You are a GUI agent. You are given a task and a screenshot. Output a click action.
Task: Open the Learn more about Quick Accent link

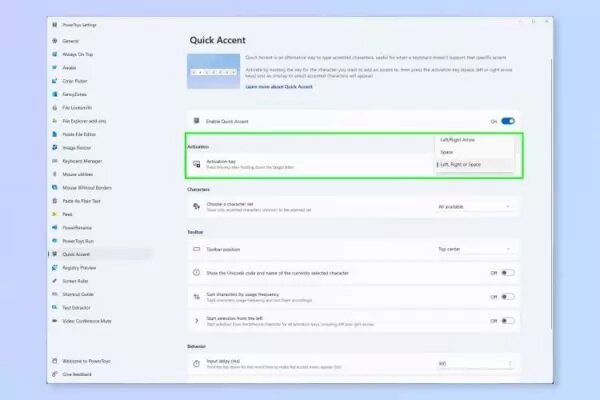click(279, 87)
